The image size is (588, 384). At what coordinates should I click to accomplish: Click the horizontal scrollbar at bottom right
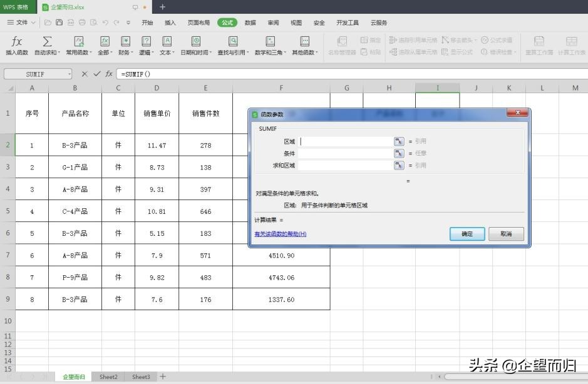515,376
